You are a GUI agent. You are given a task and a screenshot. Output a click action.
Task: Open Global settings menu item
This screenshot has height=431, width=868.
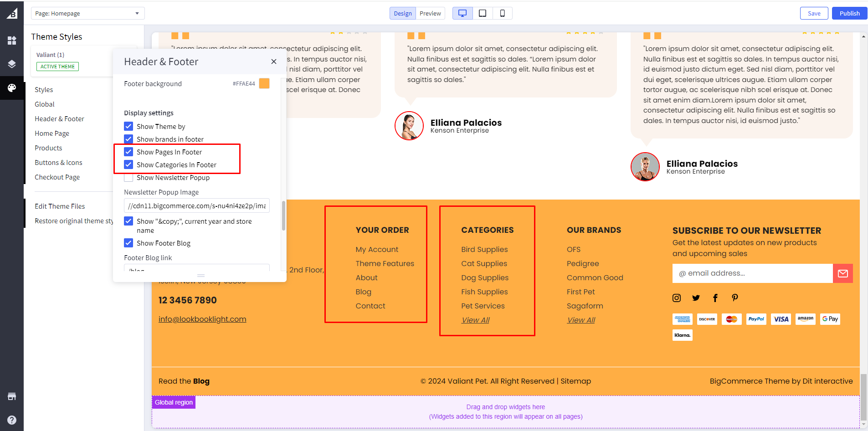(x=45, y=104)
